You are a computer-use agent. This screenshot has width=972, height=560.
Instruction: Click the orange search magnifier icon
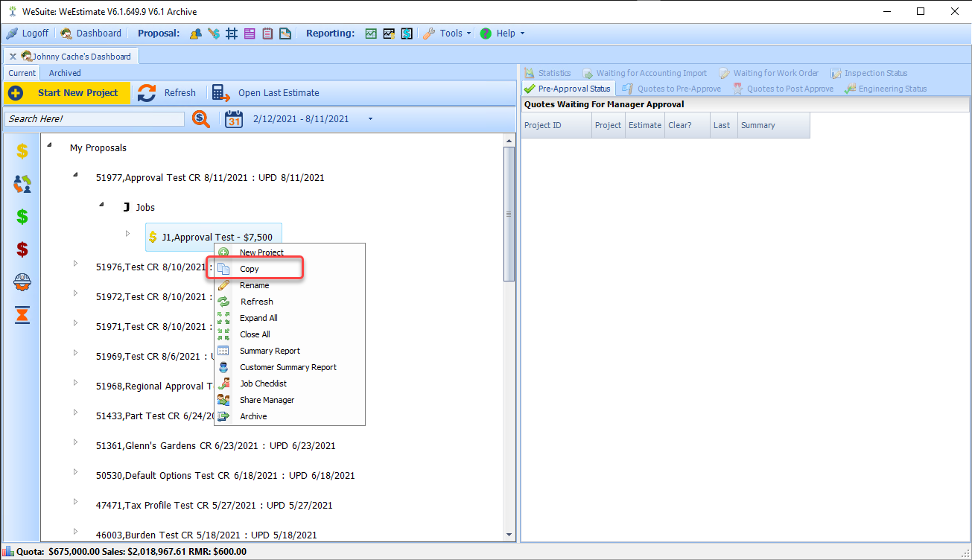pos(201,119)
